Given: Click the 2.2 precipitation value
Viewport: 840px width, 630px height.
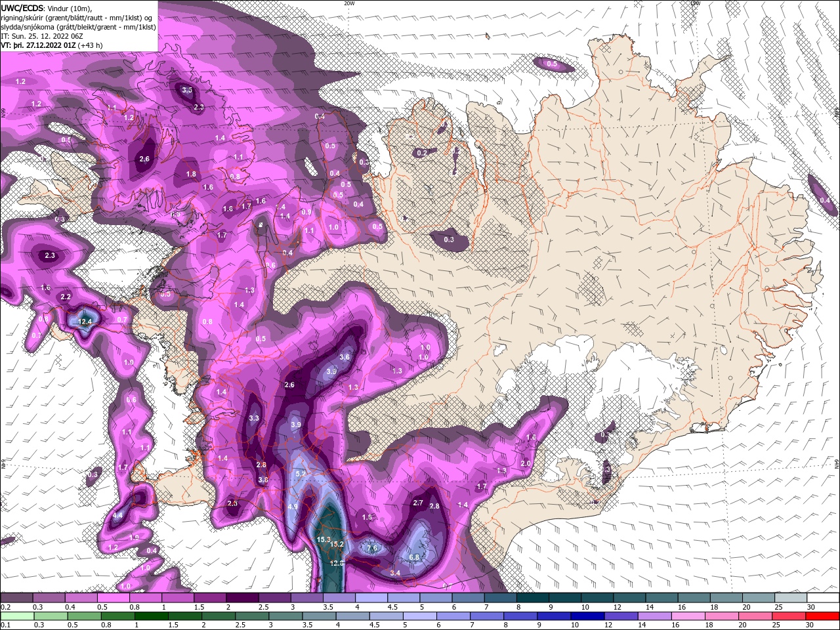Looking at the screenshot, I should (x=66, y=297).
